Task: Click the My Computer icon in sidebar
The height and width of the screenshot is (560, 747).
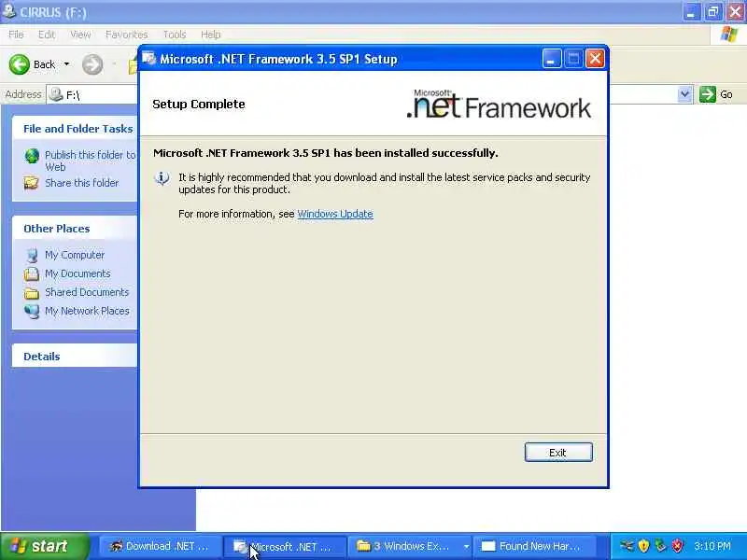Action: click(32, 255)
